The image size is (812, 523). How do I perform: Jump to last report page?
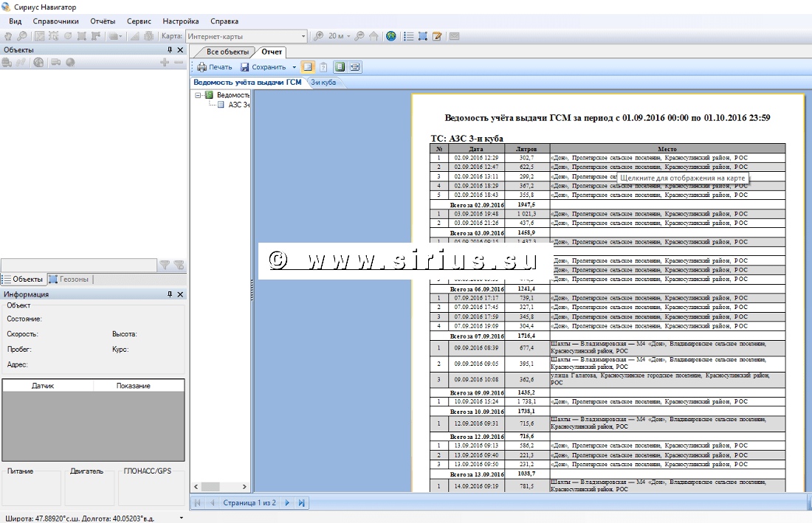(301, 503)
